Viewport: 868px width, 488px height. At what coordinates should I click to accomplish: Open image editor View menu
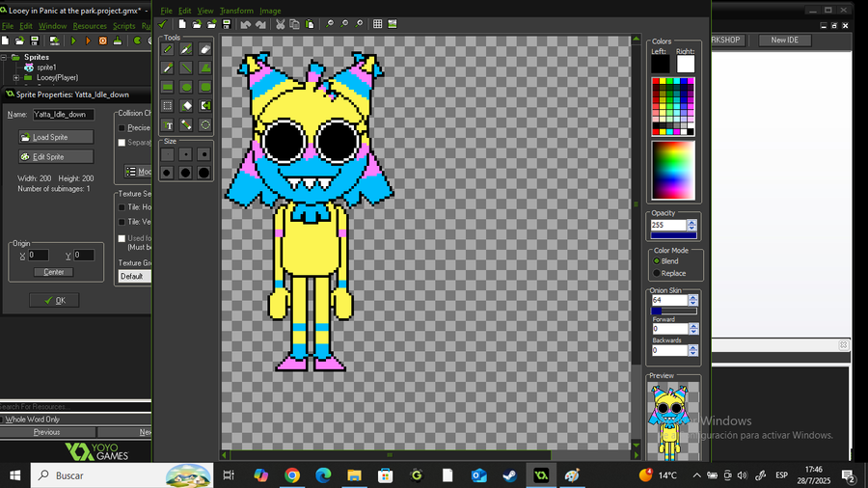click(204, 11)
